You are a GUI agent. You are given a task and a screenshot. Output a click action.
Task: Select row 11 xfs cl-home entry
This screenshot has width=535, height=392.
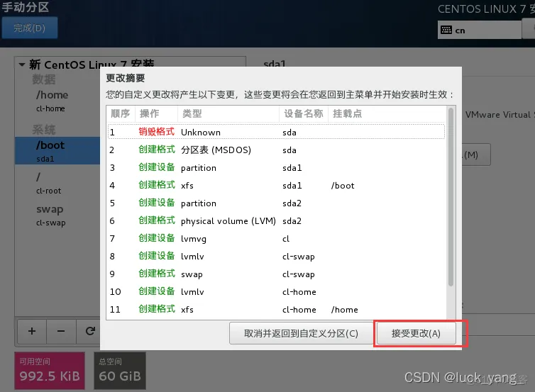275,309
